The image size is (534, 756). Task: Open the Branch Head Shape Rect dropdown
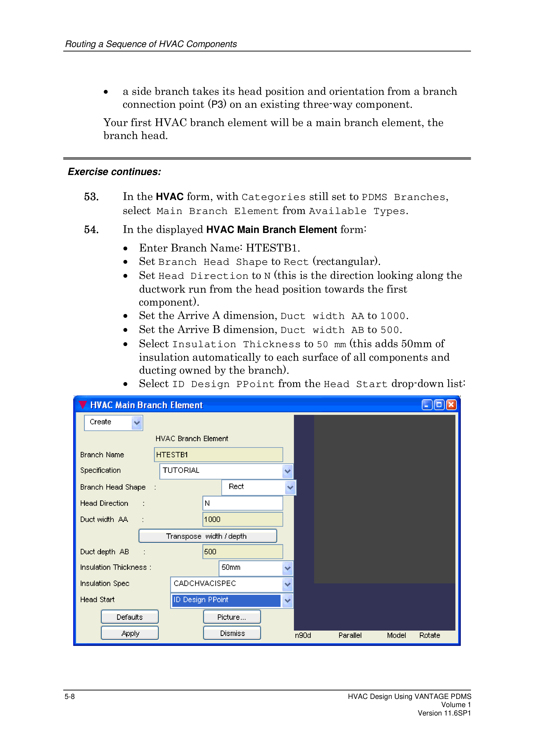[290, 487]
